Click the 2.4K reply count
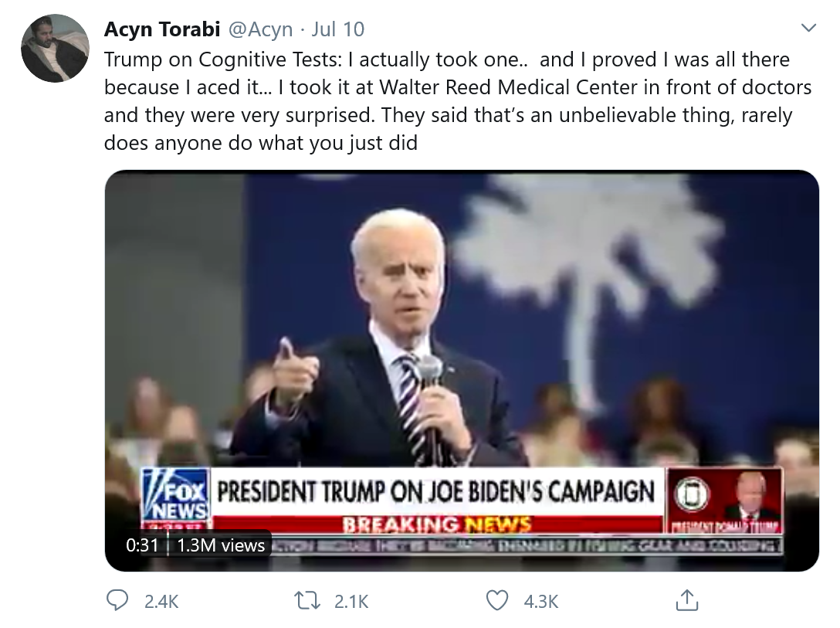Image resolution: width=840 pixels, height=628 pixels. pyautogui.click(x=161, y=601)
